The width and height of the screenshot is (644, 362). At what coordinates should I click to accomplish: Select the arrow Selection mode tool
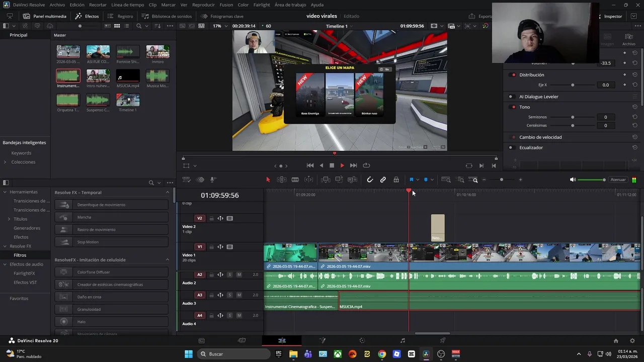coord(268,179)
